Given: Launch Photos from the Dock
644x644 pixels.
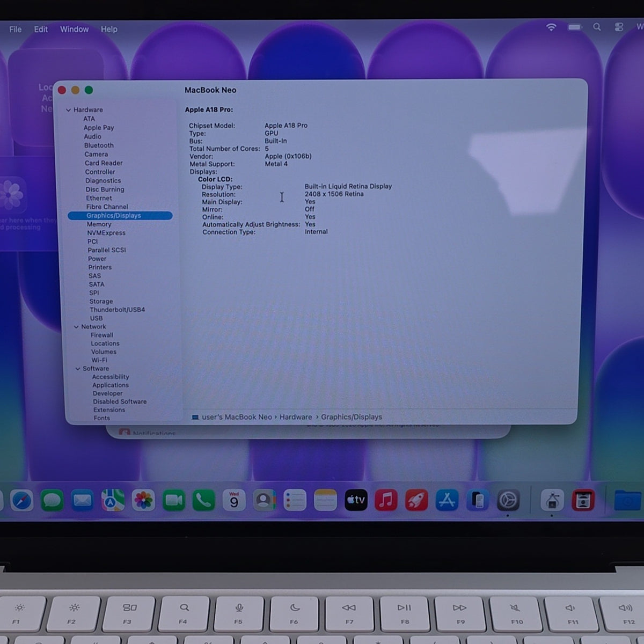Looking at the screenshot, I should (x=143, y=501).
